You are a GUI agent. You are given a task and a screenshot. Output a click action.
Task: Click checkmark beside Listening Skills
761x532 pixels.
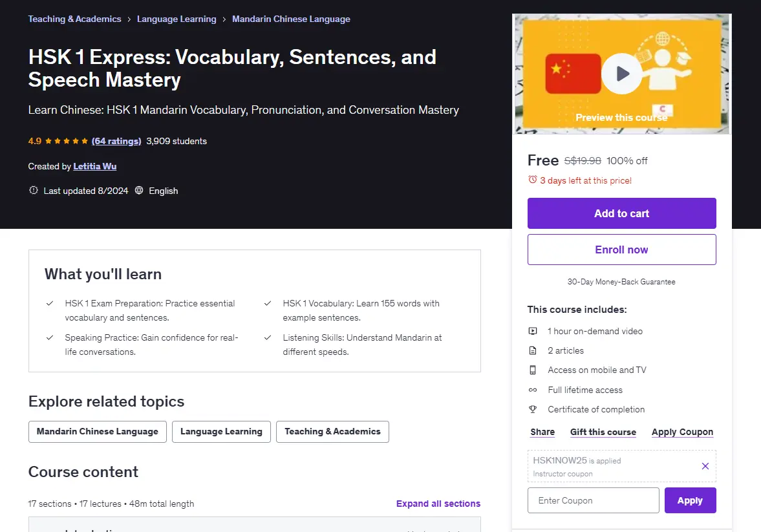pos(268,337)
